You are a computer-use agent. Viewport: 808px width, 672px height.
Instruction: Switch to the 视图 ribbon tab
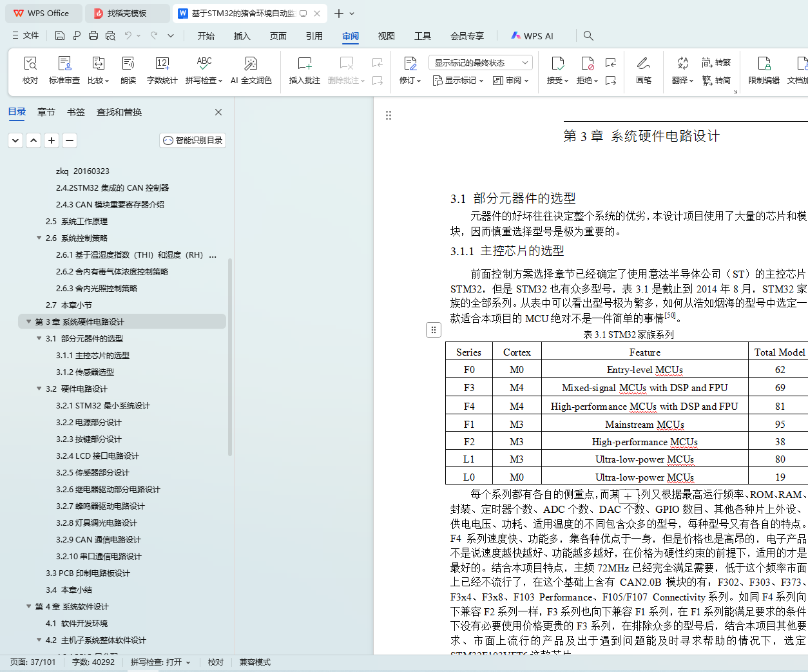(x=387, y=36)
